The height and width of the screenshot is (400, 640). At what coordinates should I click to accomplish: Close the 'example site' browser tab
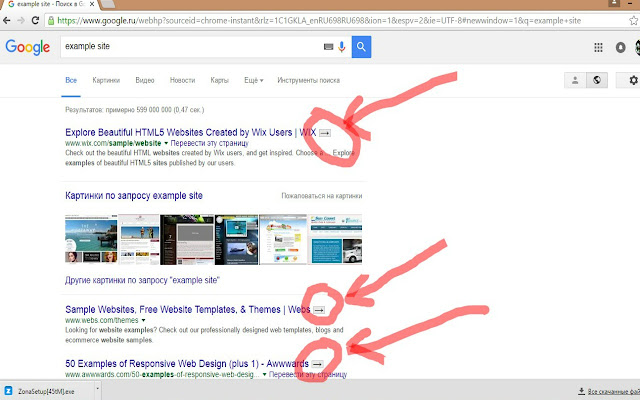tap(92, 4)
